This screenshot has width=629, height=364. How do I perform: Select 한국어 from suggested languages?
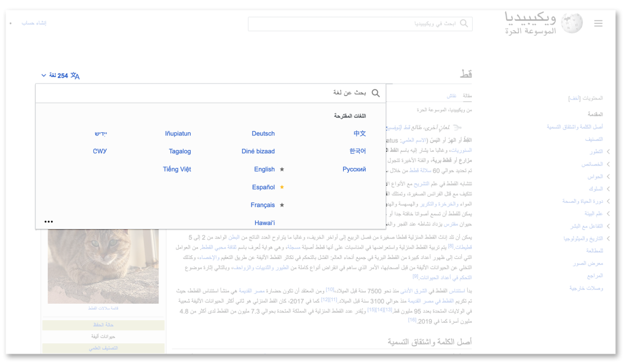[357, 151]
